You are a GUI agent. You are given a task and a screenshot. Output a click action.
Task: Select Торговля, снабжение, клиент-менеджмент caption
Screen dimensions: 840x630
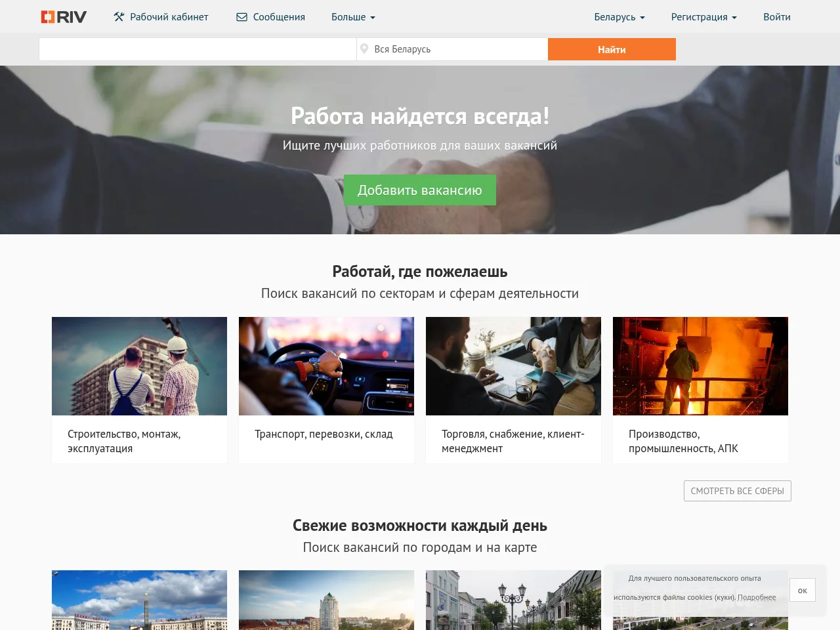coord(513,441)
